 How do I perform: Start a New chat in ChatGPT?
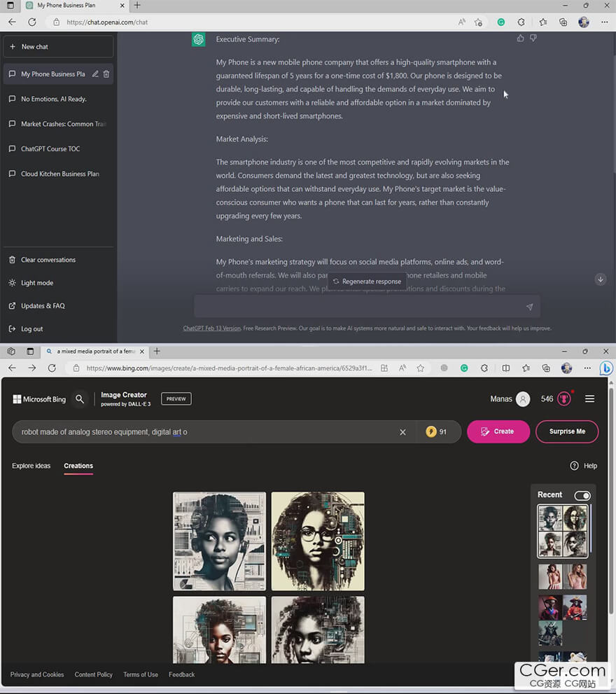click(58, 46)
